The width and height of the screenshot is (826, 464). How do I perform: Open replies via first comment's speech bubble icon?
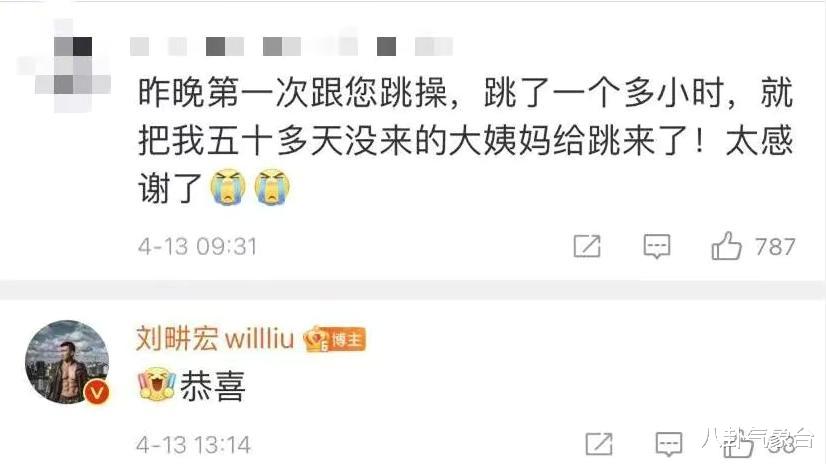coord(656,246)
